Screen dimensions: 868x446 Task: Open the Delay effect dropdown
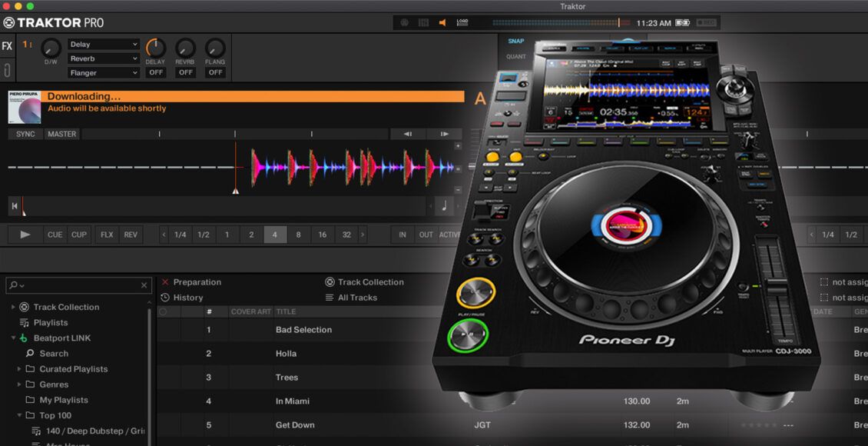pyautogui.click(x=104, y=44)
